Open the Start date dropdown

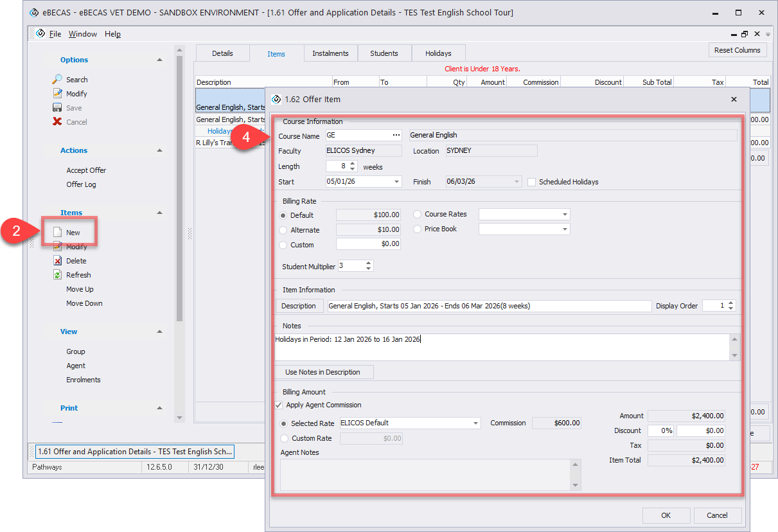click(x=396, y=182)
